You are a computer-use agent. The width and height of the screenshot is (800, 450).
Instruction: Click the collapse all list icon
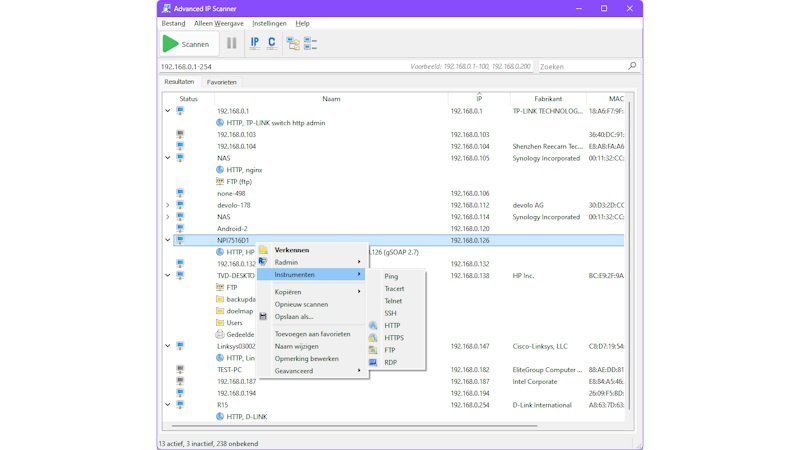click(x=310, y=44)
